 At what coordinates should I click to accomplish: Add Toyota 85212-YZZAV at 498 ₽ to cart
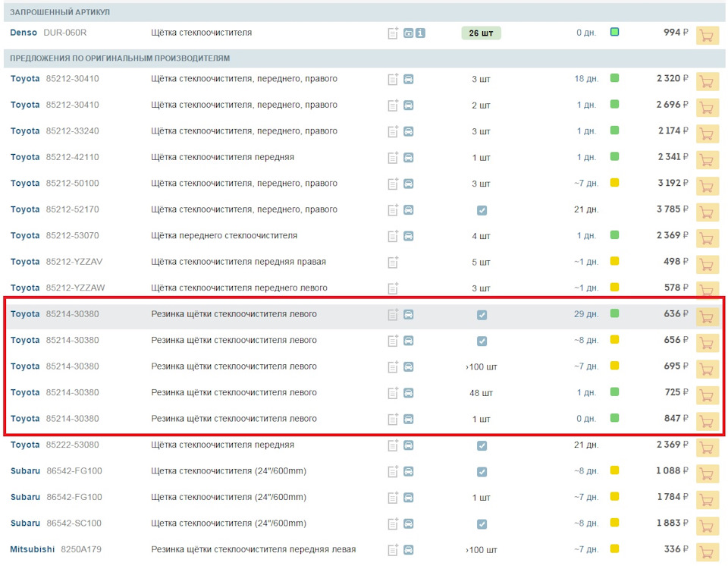[x=707, y=265]
